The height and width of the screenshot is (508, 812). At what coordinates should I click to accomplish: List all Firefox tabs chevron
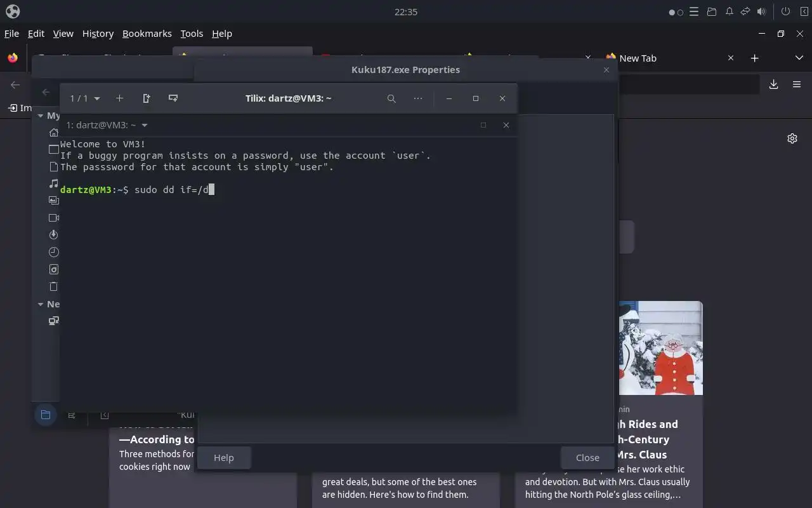799,58
